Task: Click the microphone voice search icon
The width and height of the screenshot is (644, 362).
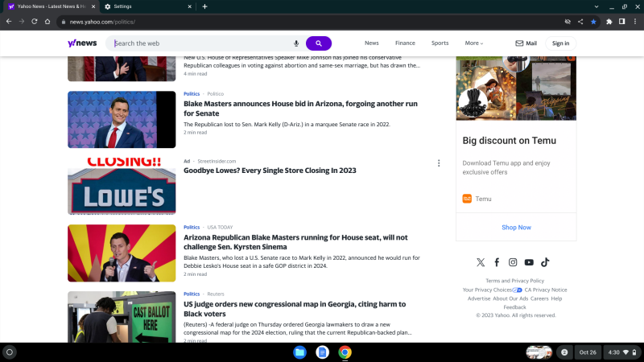Action: point(296,43)
